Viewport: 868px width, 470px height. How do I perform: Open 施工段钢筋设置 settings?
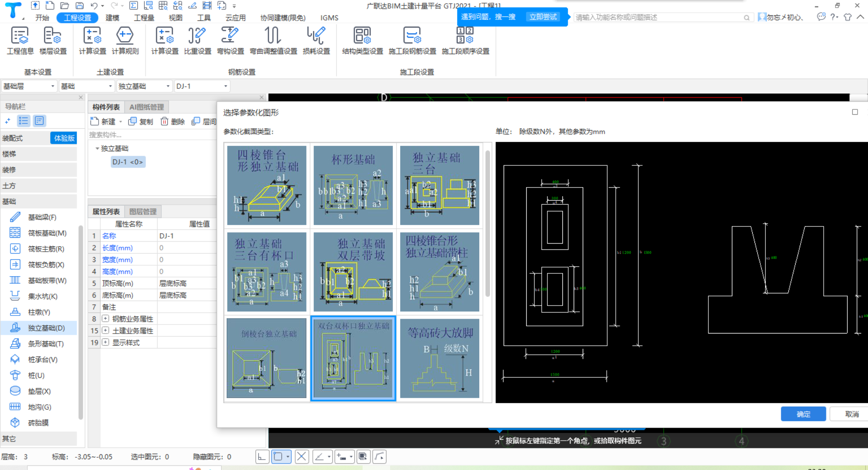(x=412, y=41)
